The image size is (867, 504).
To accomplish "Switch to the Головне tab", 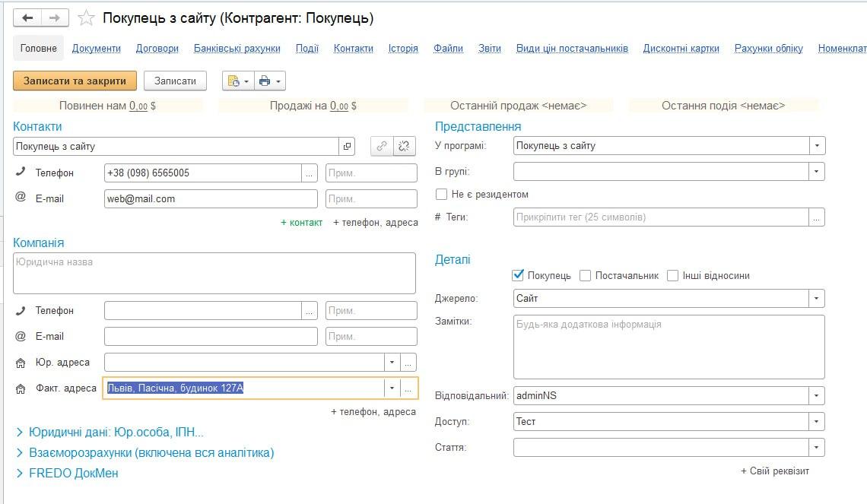I will [x=38, y=48].
